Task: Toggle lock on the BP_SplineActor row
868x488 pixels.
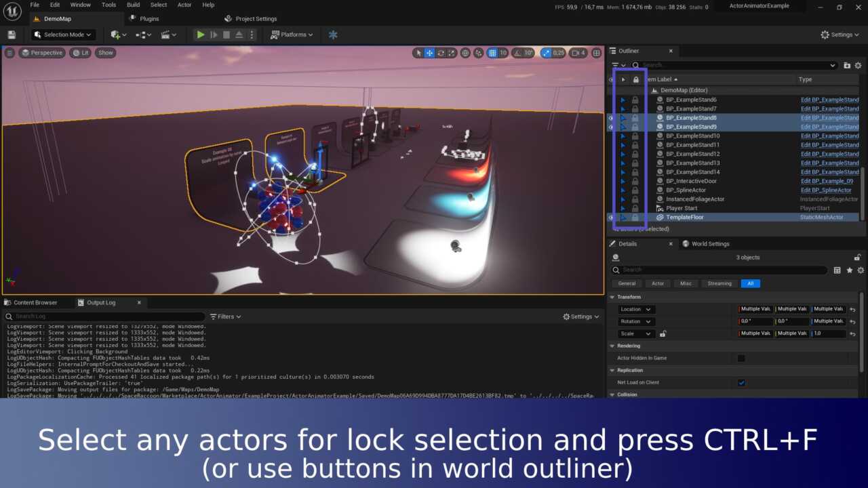Action: tap(635, 190)
